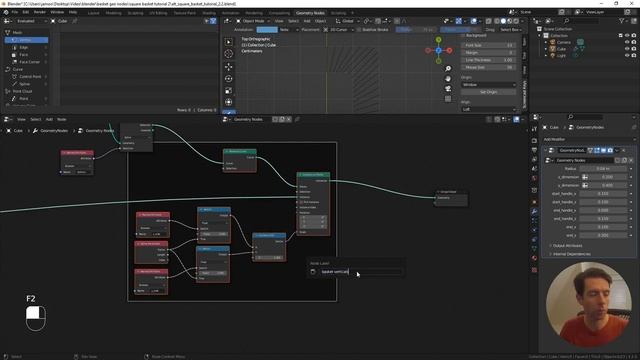Click the Blender logo menu icon

[6, 12]
